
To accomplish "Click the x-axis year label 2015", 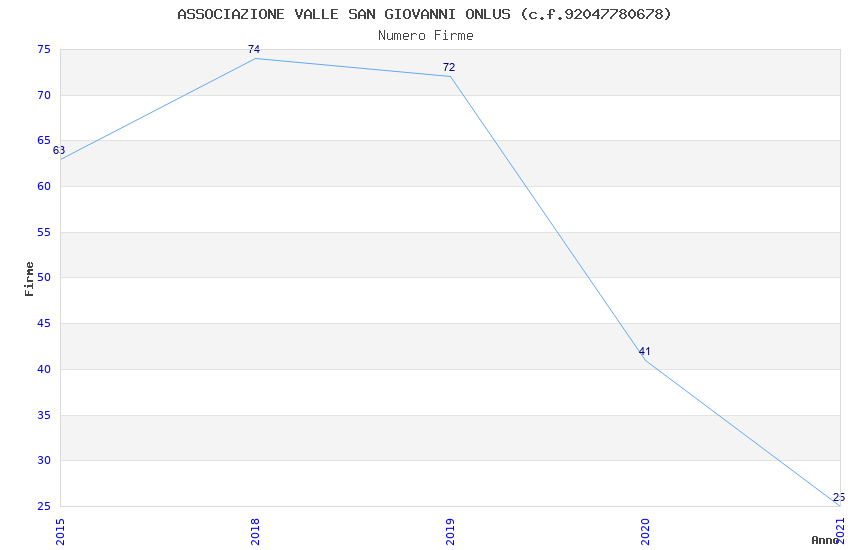I will coord(60,532).
